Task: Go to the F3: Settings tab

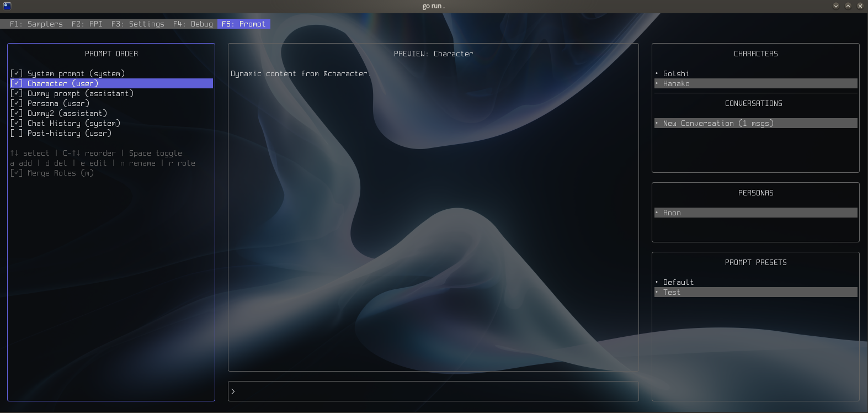Action: click(x=138, y=24)
